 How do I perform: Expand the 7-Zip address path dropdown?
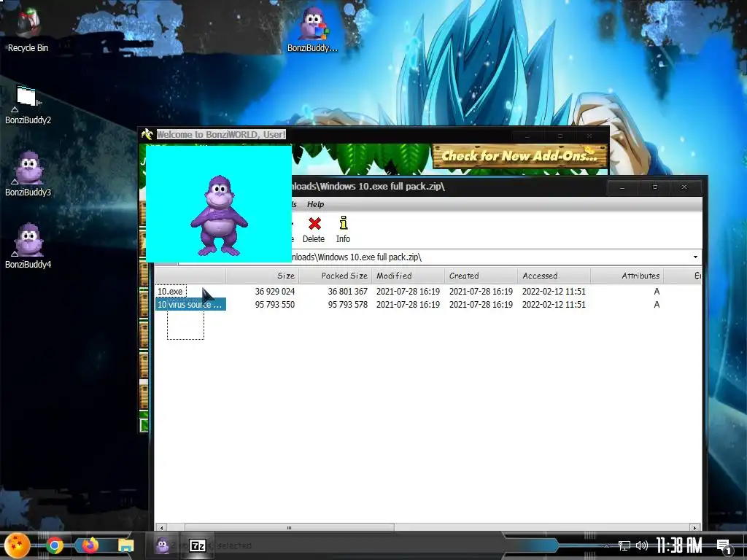click(695, 257)
